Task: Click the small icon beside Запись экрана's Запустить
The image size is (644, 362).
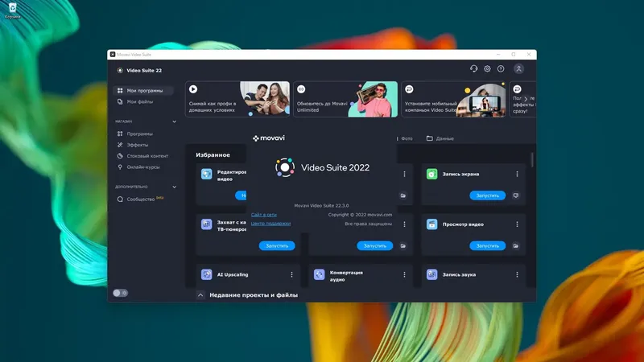Action: coord(516,195)
